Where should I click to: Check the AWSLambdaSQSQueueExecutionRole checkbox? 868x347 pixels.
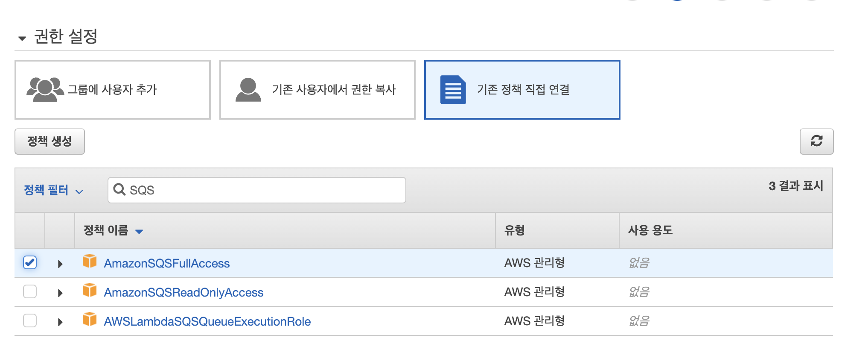pos(30,321)
